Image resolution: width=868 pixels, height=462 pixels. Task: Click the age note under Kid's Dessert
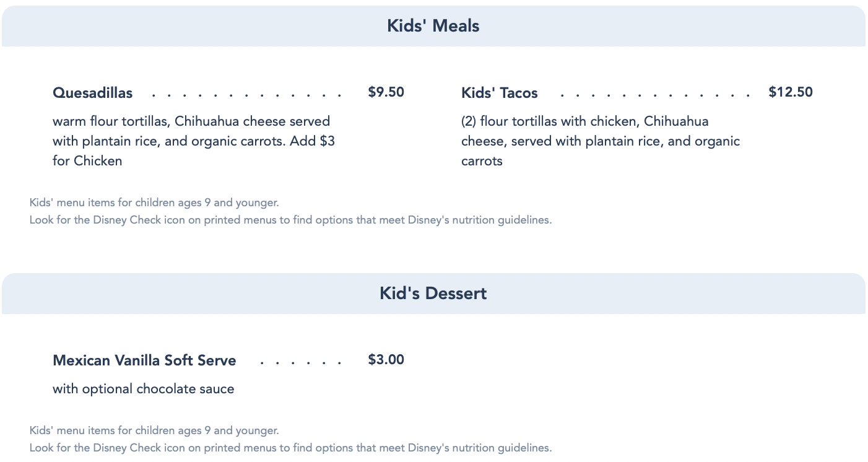point(154,430)
